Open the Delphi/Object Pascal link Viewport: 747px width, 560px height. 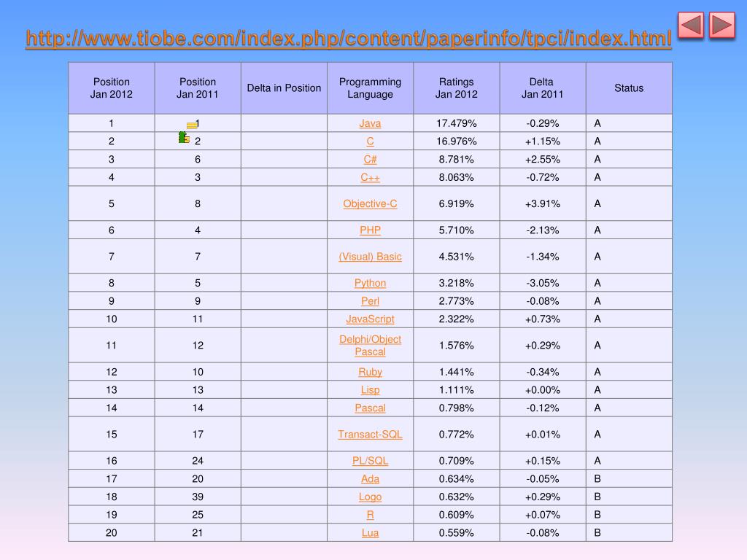[370, 346]
